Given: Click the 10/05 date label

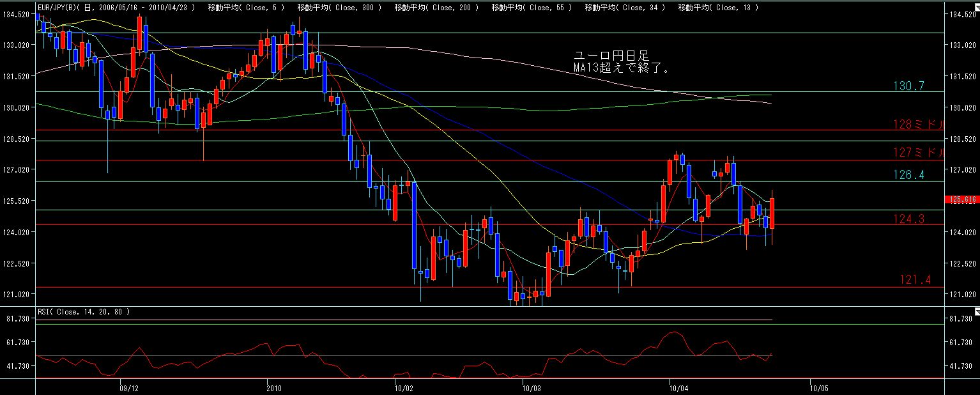Looking at the screenshot, I should 818,387.
